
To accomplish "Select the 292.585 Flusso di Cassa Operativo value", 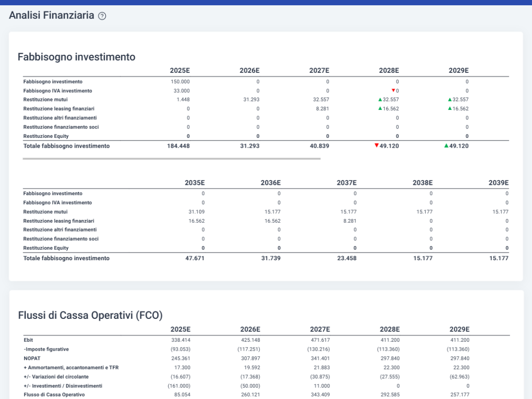I will tap(390, 395).
